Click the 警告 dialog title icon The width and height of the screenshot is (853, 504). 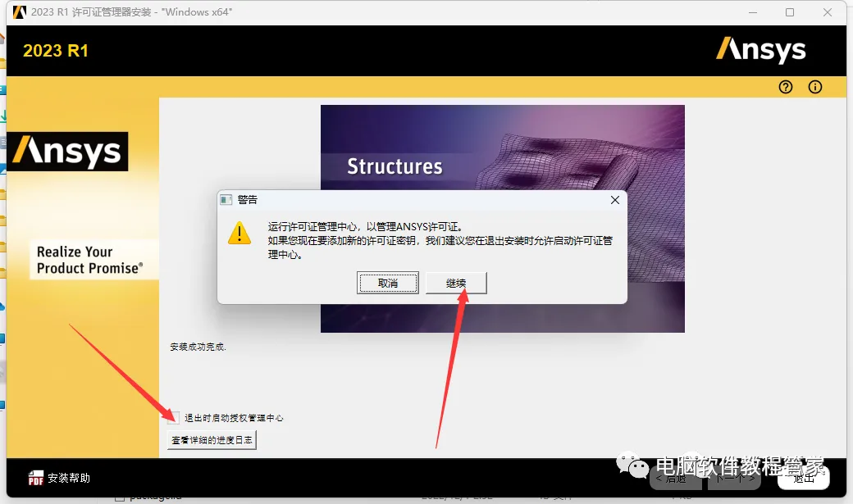coord(226,200)
